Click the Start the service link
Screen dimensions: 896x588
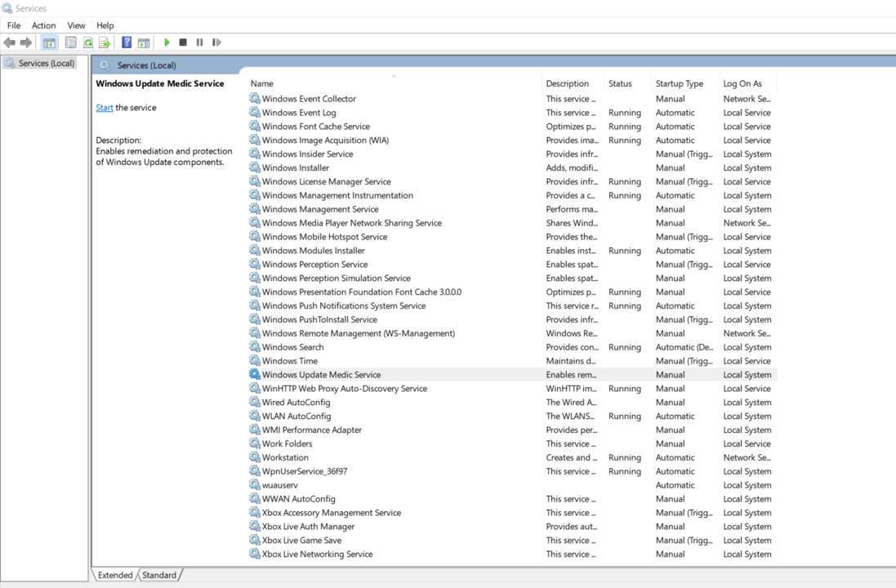pos(105,108)
